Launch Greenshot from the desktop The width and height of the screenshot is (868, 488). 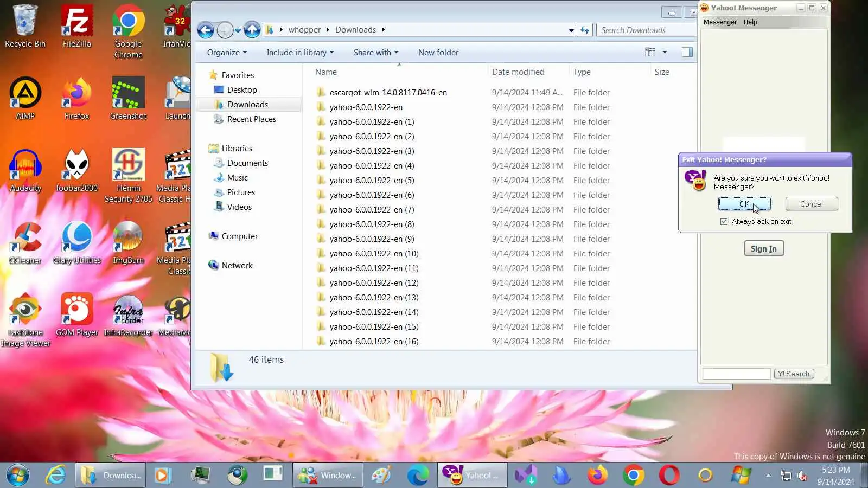click(128, 98)
